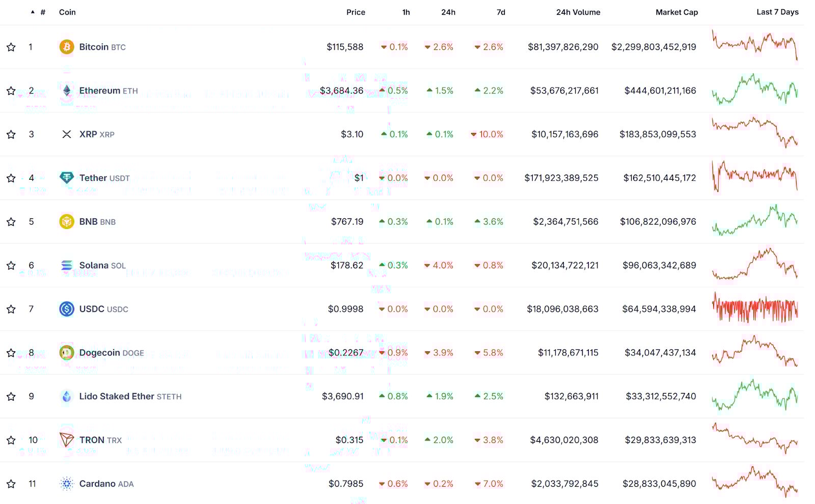
Task: Open Cardano's 7-day sparkline chart
Action: (x=755, y=482)
